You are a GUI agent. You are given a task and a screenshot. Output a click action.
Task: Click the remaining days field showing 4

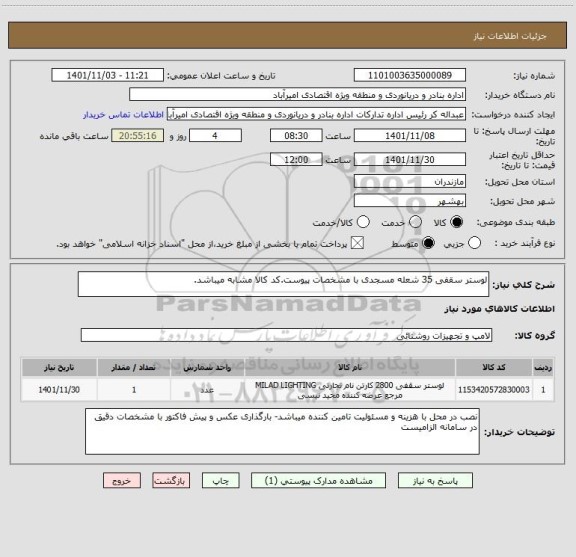215,136
